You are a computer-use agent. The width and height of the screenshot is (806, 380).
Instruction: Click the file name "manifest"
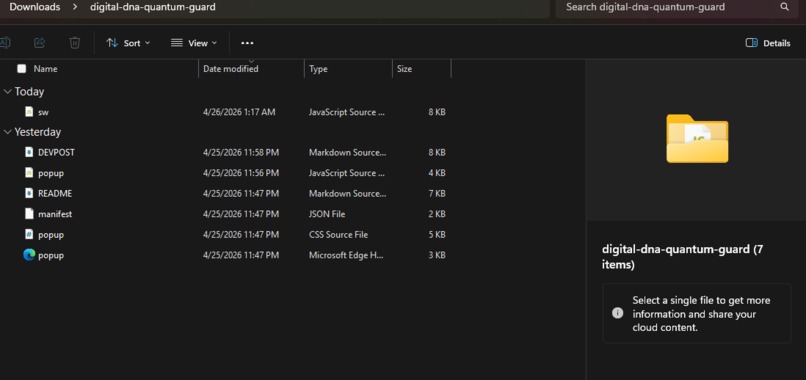coord(55,214)
